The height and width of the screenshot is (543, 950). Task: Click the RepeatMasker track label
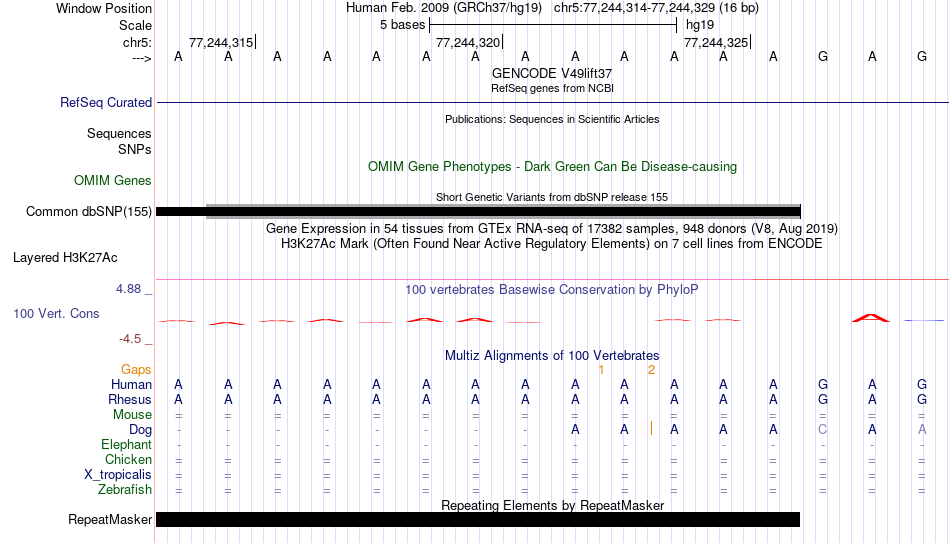click(110, 519)
